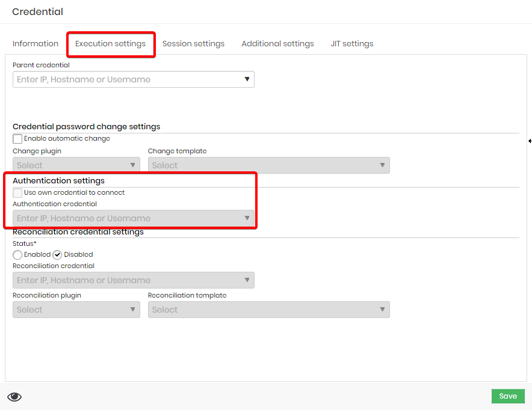Open Authentication credential dropdown arrow

(x=247, y=218)
